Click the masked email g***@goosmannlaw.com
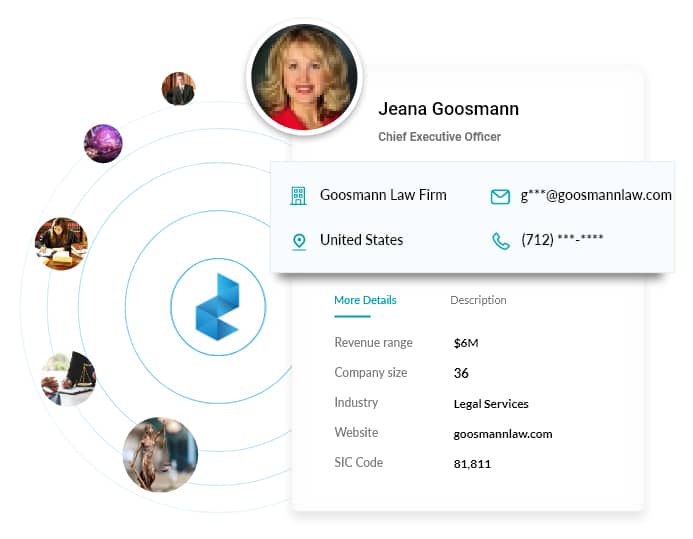 tap(596, 195)
